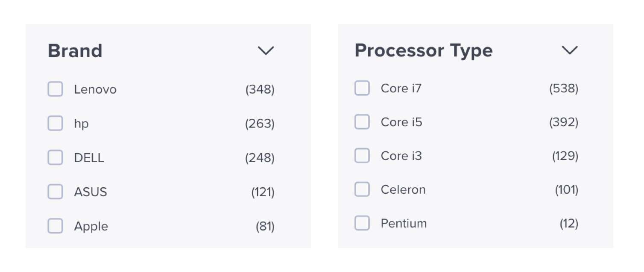Click the Processor Type heading
Image resolution: width=644 pixels, height=272 pixels.
(x=424, y=50)
